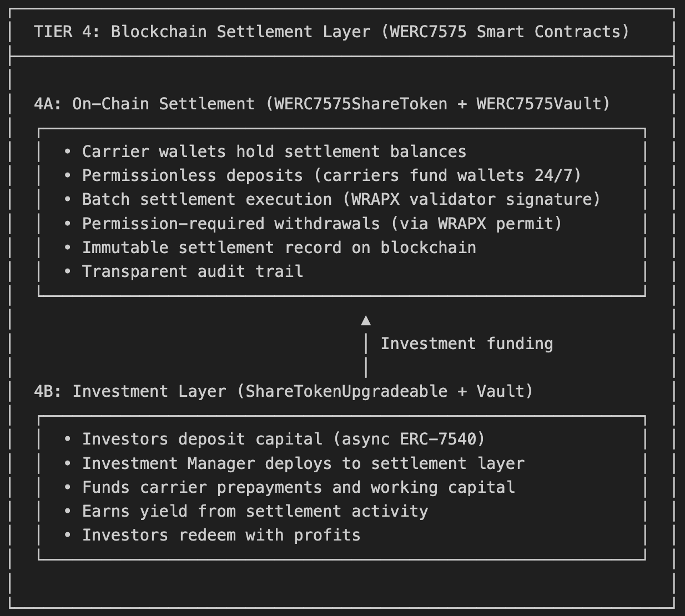Click the Investors redeem with profits line
The width and height of the screenshot is (685, 616).
point(221,535)
